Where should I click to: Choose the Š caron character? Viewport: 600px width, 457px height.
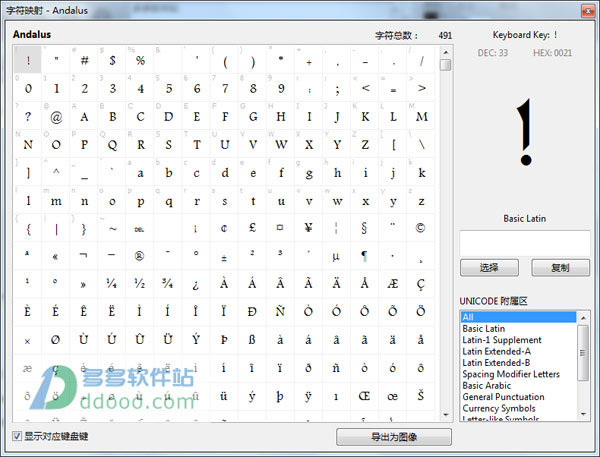point(421,396)
